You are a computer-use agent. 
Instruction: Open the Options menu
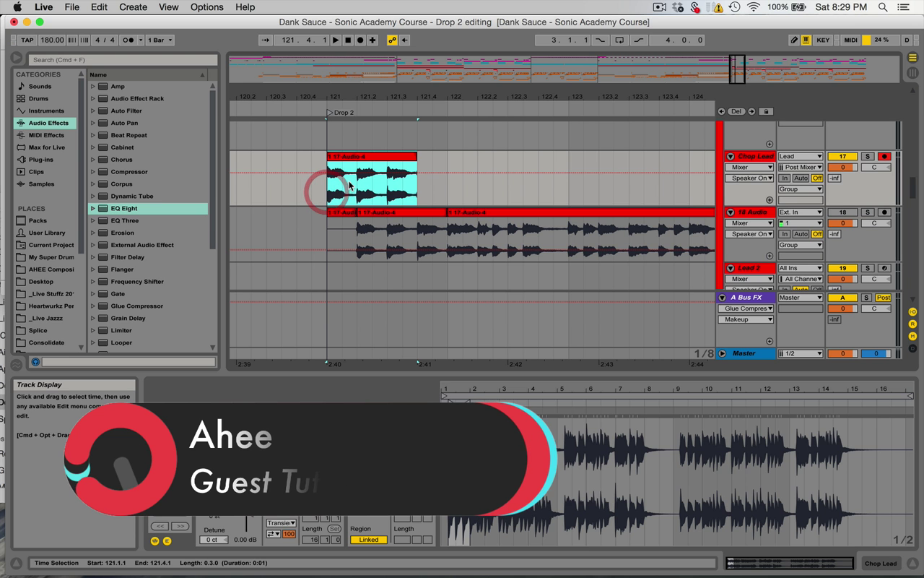(206, 7)
